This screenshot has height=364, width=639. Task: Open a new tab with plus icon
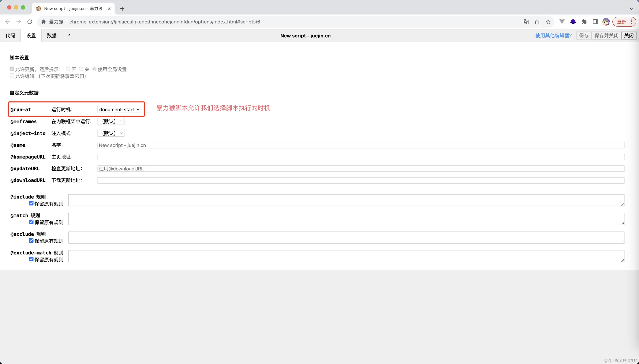(x=122, y=8)
